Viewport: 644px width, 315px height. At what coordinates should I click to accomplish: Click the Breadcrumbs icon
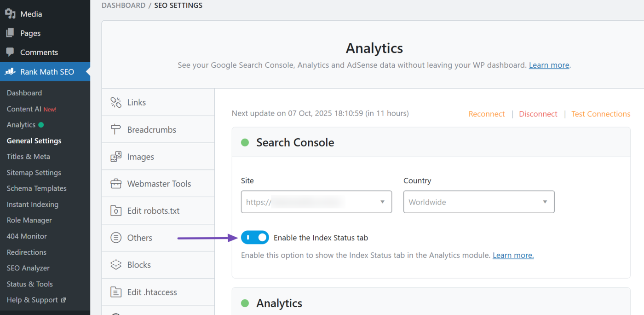pyautogui.click(x=116, y=129)
